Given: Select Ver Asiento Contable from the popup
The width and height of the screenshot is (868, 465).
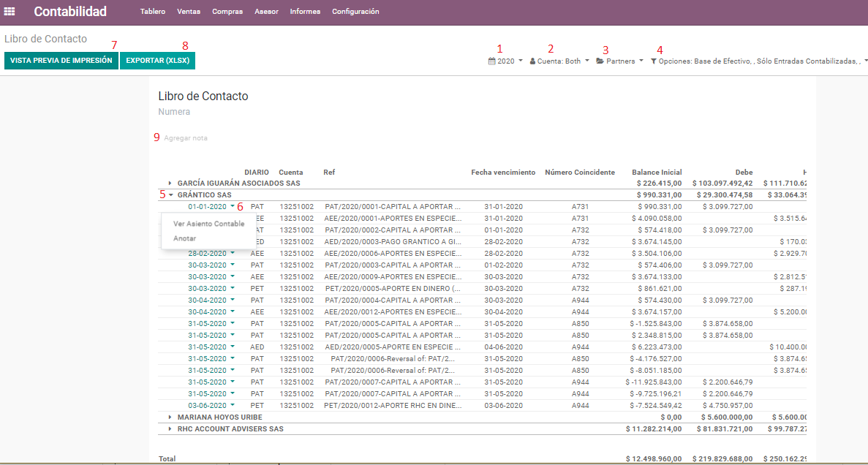Looking at the screenshot, I should (x=208, y=224).
